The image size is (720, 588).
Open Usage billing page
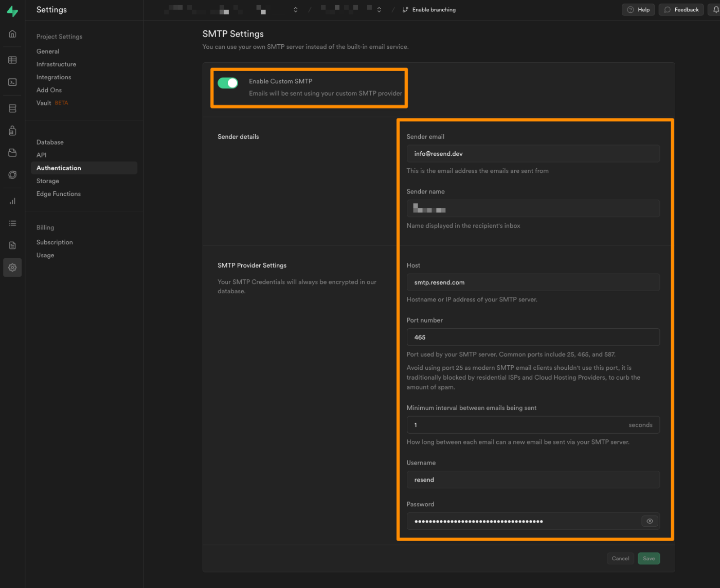click(45, 255)
